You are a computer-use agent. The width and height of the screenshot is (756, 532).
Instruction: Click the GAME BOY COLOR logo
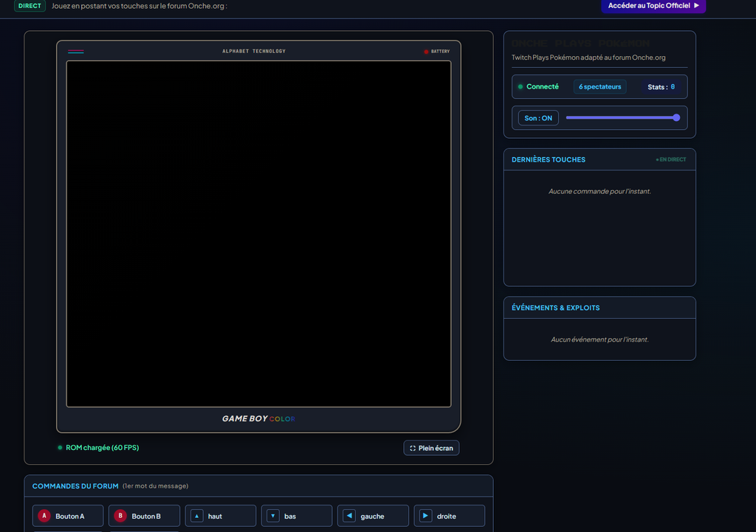[x=258, y=419]
